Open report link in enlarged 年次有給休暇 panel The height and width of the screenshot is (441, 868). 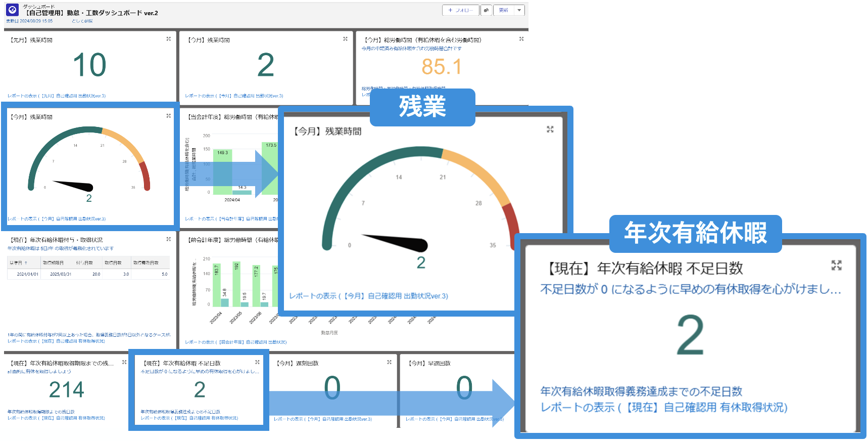pos(664,408)
